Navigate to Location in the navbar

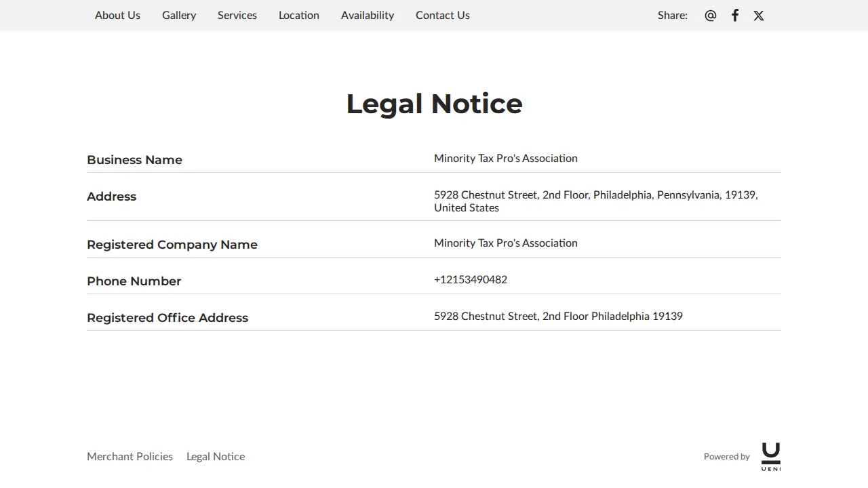[299, 15]
